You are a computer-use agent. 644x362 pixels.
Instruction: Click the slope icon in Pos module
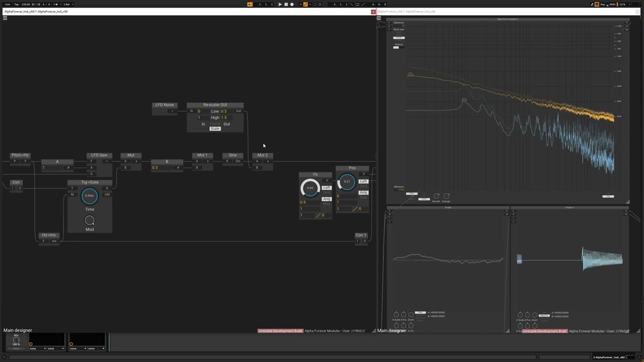click(355, 209)
